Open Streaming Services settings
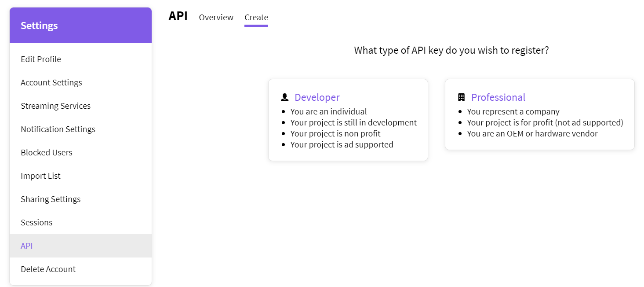The image size is (644, 287). coord(56,106)
